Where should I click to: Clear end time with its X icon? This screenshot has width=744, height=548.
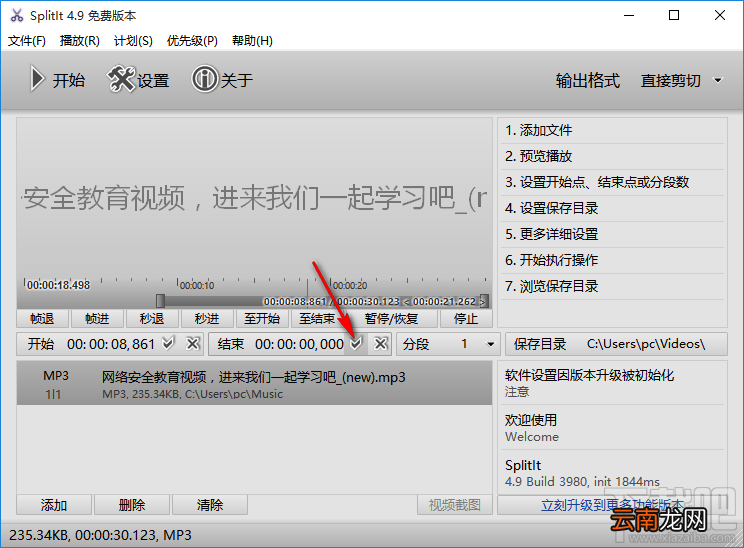pyautogui.click(x=381, y=344)
